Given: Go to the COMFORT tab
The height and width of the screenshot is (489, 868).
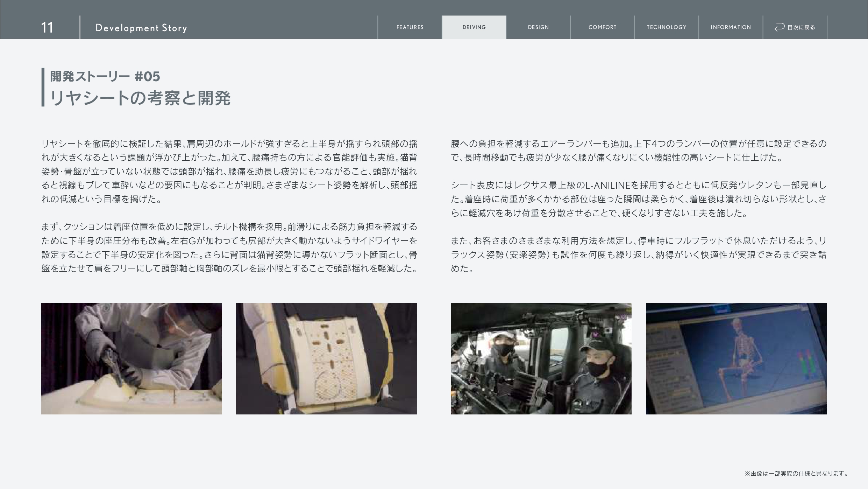Looking at the screenshot, I should 602,27.
